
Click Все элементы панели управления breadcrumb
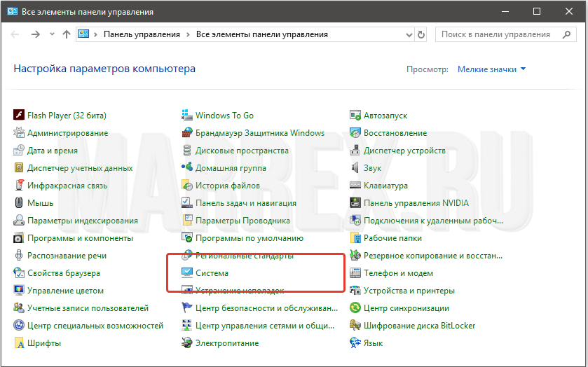(261, 34)
